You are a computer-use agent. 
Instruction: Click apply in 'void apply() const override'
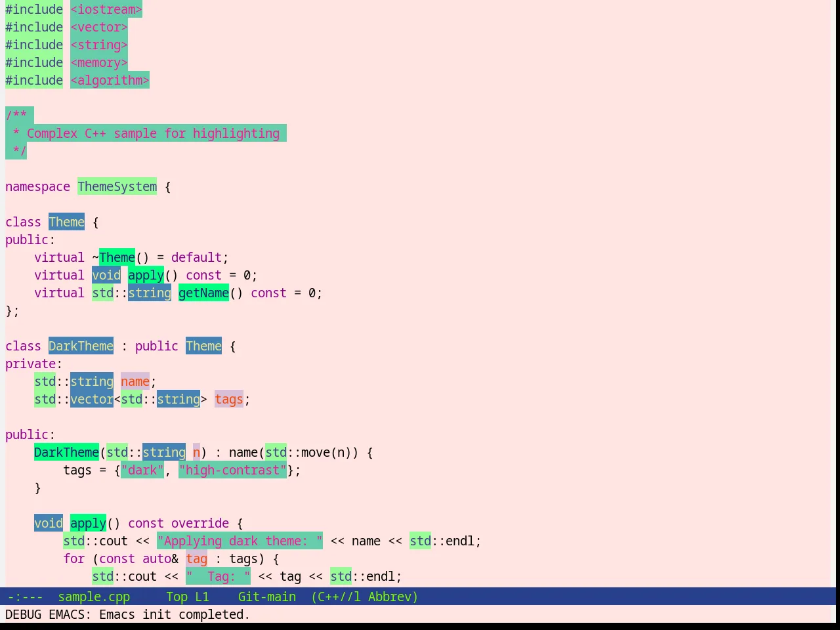pos(88,523)
